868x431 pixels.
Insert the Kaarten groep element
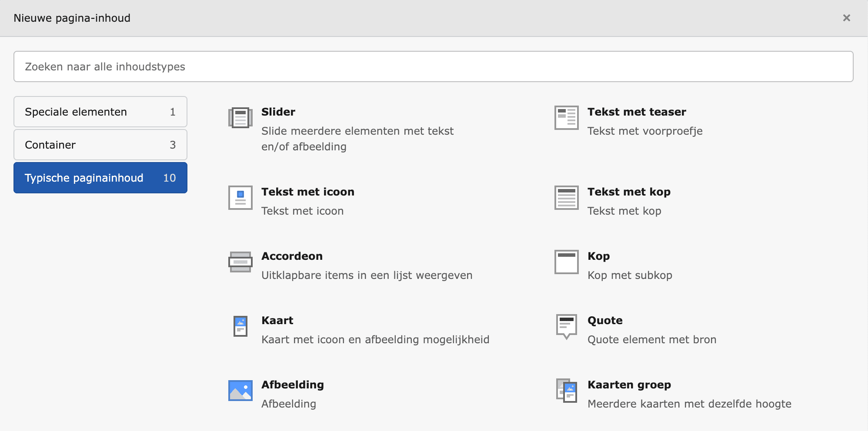point(629,385)
